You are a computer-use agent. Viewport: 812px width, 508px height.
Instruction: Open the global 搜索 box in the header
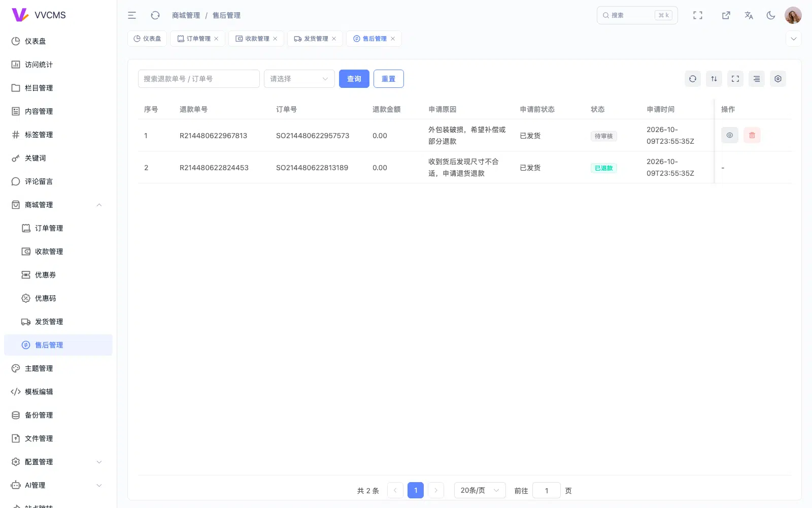pos(637,15)
